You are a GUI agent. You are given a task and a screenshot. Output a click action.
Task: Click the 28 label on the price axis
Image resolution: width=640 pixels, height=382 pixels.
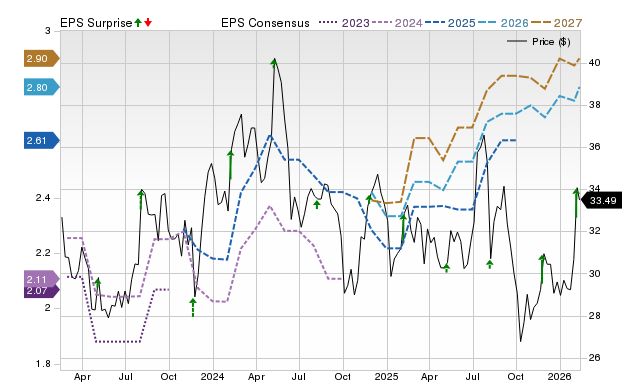pyautogui.click(x=594, y=315)
